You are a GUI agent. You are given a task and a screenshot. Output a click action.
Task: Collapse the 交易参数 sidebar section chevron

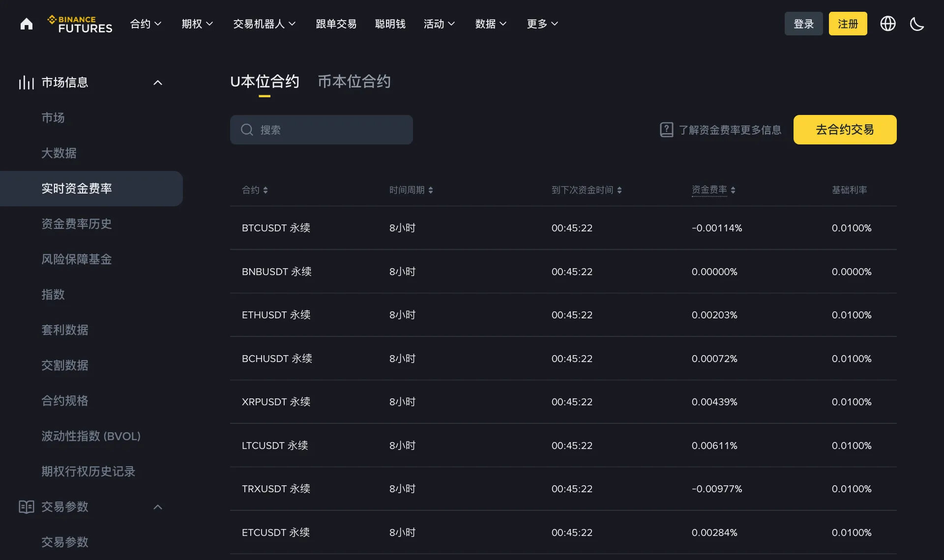point(158,507)
